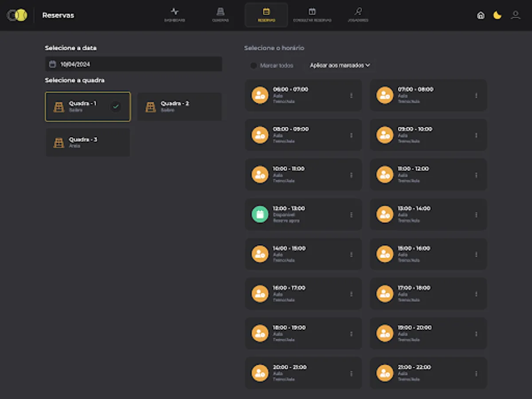
Task: Open the three-dot menu on the 09:00 slot
Action: pyautogui.click(x=476, y=134)
